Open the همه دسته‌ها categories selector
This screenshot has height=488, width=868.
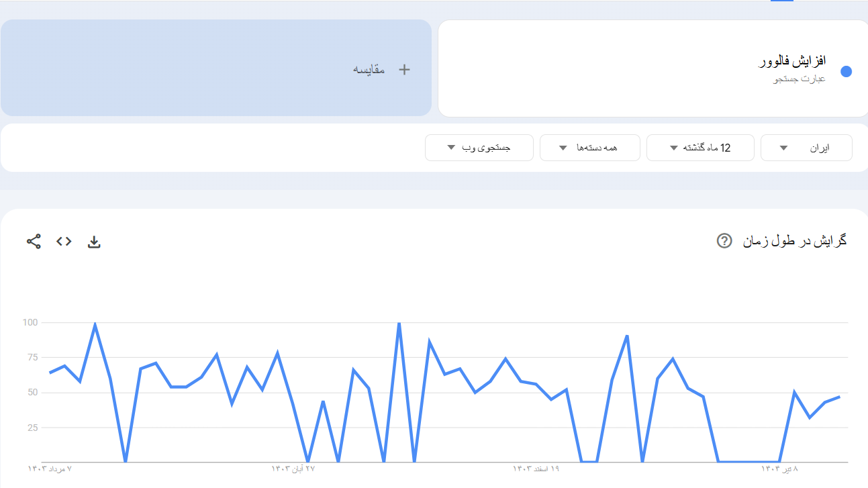pos(589,148)
